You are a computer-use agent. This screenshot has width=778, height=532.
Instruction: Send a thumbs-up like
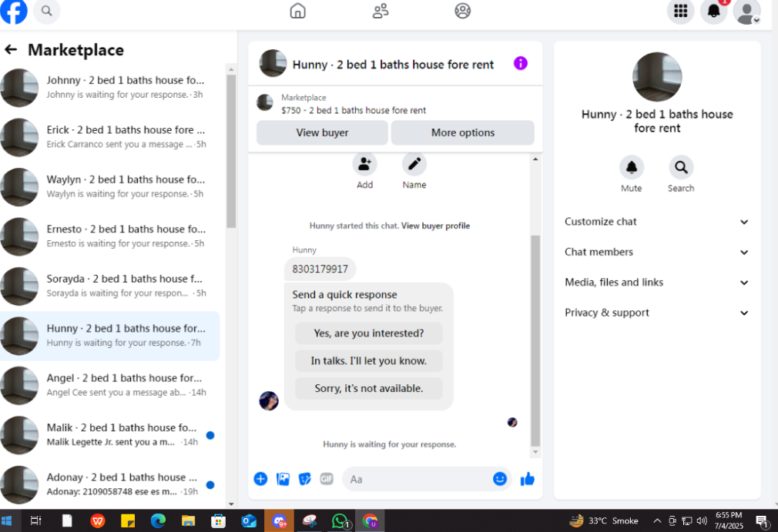(527, 479)
